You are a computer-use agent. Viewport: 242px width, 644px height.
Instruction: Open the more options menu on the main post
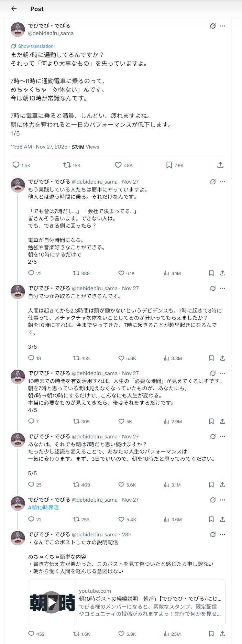click(x=223, y=26)
